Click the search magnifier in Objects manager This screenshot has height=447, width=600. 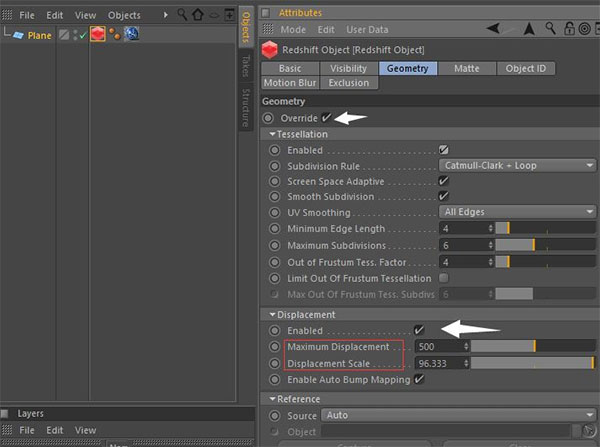180,15
